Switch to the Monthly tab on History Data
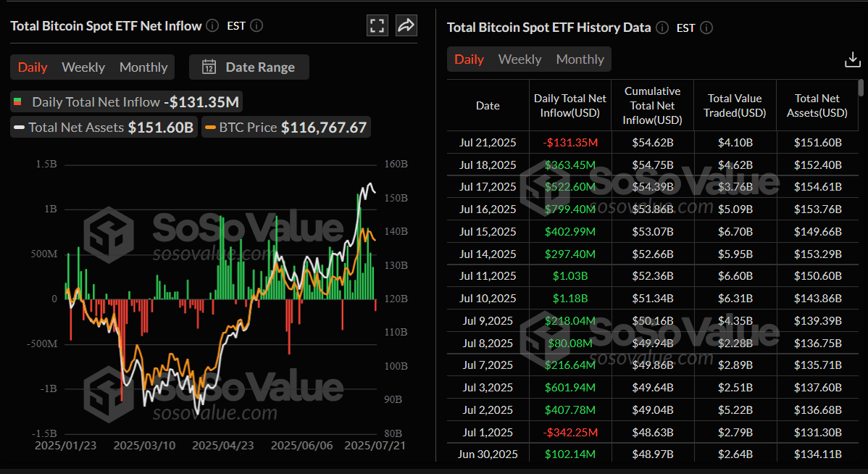Screen dimensions: 868x474 tap(580, 59)
